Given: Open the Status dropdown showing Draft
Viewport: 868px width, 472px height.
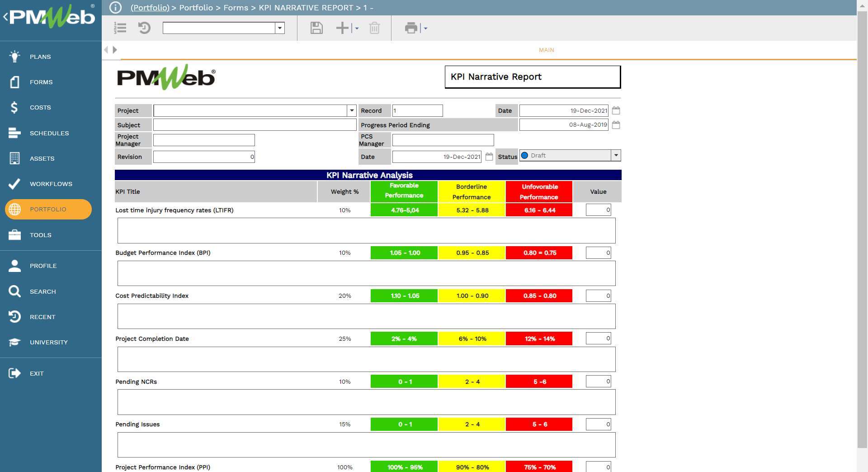Looking at the screenshot, I should click(615, 155).
